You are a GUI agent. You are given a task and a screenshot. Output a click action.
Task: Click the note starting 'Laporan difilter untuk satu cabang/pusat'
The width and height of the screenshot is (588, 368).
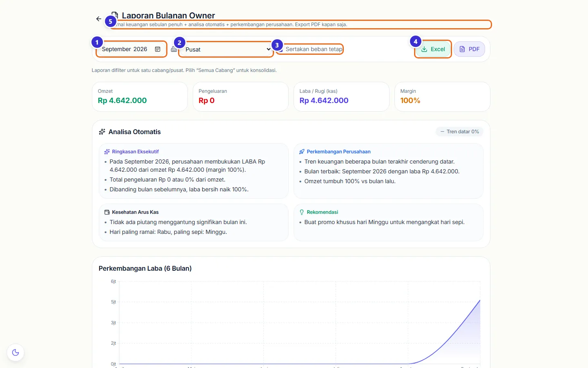click(x=184, y=70)
